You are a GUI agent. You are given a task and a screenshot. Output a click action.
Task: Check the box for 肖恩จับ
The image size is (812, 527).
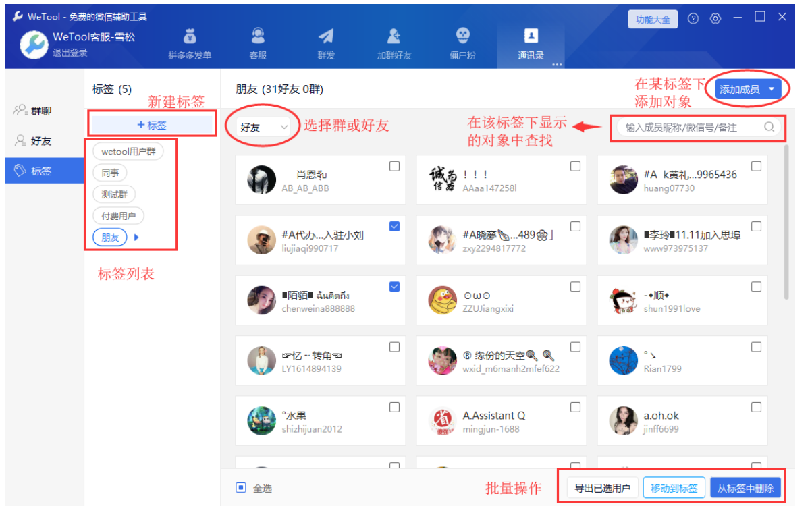(395, 167)
